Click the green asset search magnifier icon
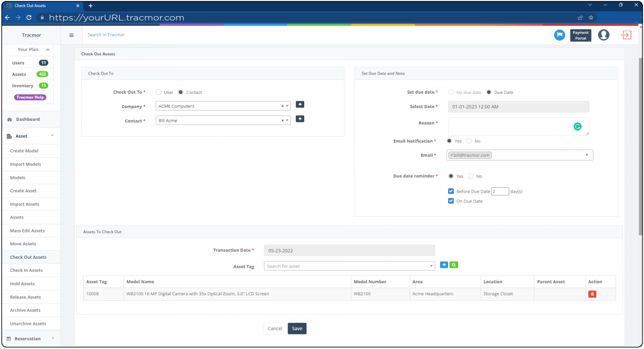 point(454,265)
